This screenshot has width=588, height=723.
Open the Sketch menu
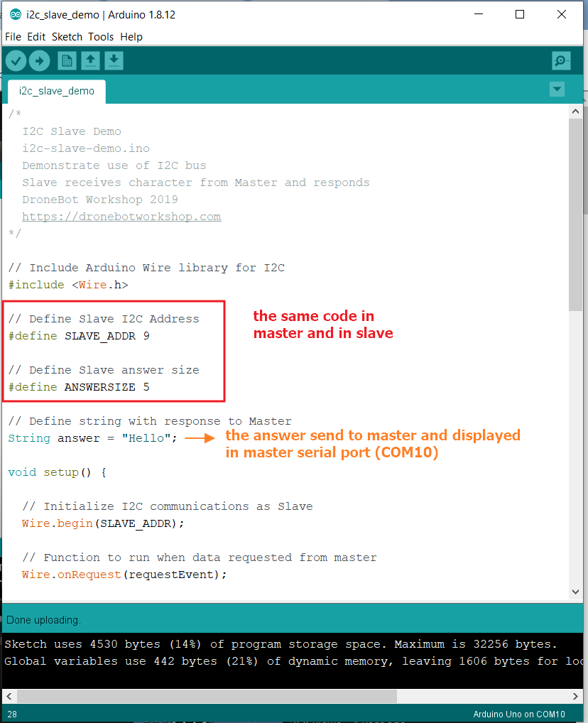[x=67, y=37]
